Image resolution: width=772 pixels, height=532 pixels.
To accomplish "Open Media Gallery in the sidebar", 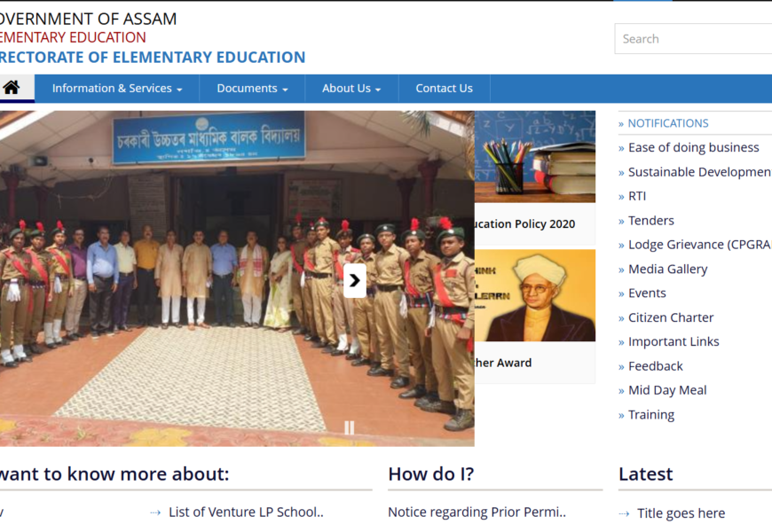I will point(667,269).
